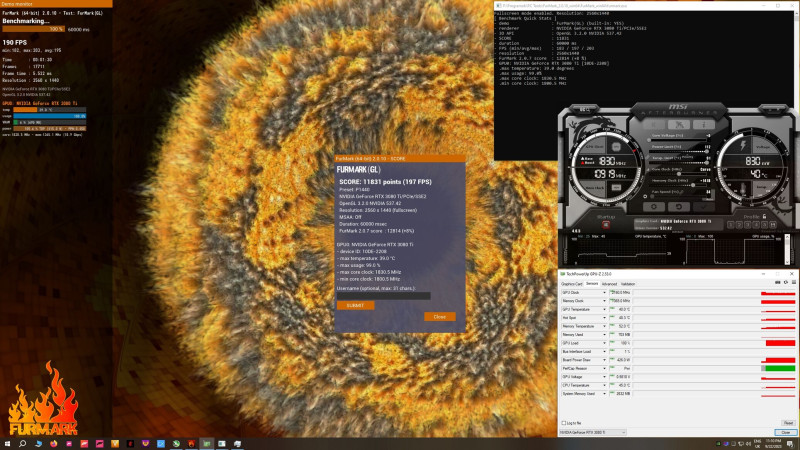Screen dimensions: 800x450
Task: Switch to GPU-Z Advanced tab
Action: (x=609, y=284)
